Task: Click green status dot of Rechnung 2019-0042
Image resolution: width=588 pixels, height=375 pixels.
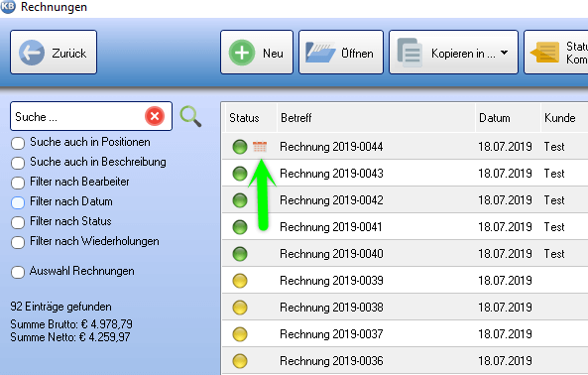Action: [240, 200]
